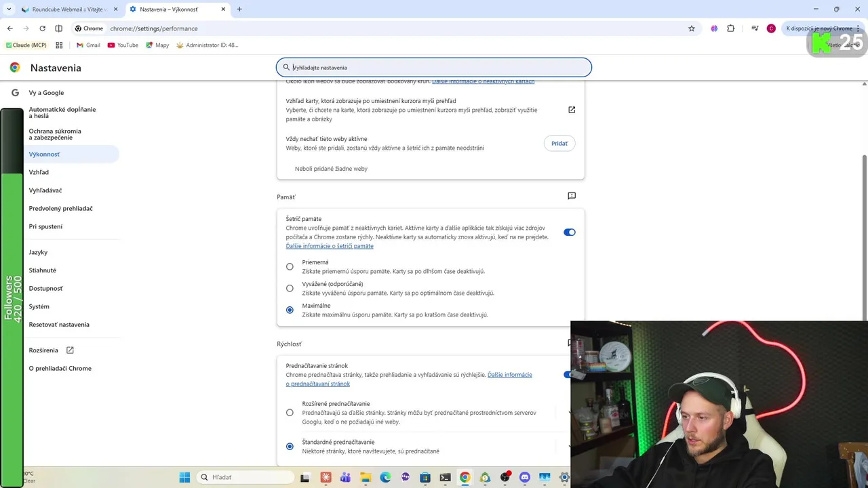Send feedback via the Pamäť section icon
Screen dimensions: 868x488
(x=572, y=196)
